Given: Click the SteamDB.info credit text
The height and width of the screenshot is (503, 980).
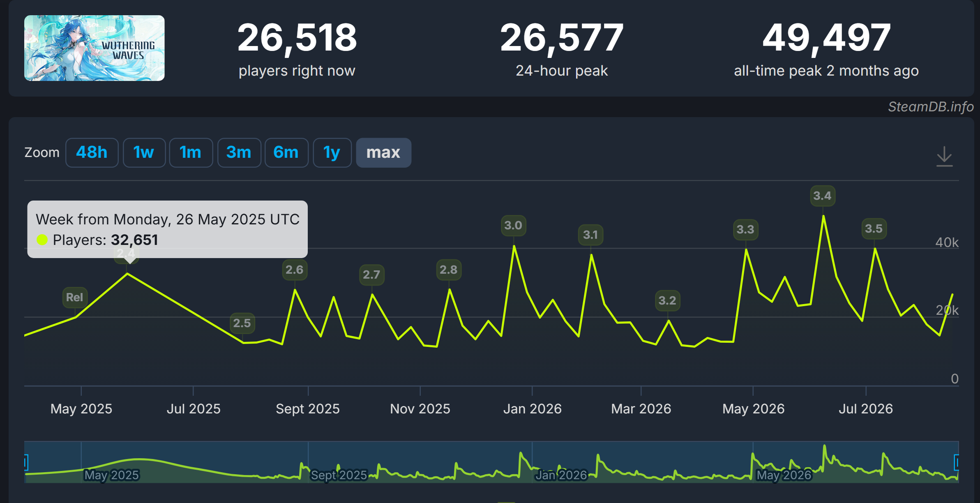Looking at the screenshot, I should 931,107.
